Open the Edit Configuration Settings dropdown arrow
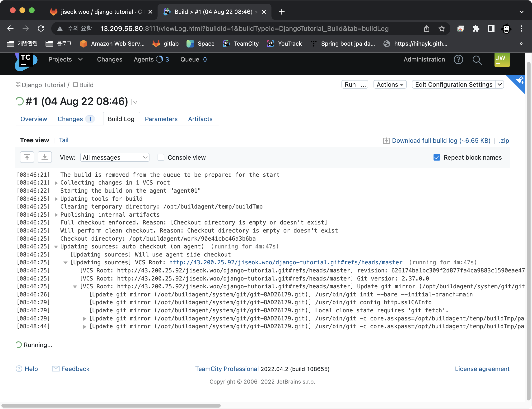 (500, 85)
